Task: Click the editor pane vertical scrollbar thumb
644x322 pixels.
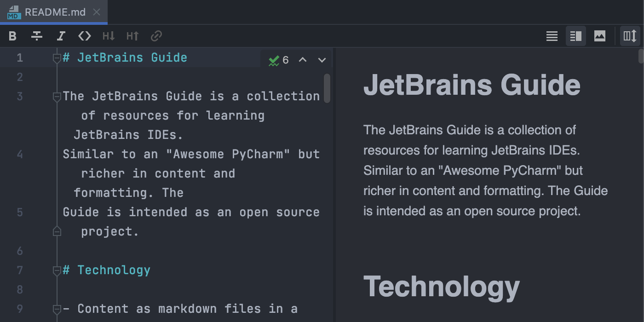Action: 327,88
